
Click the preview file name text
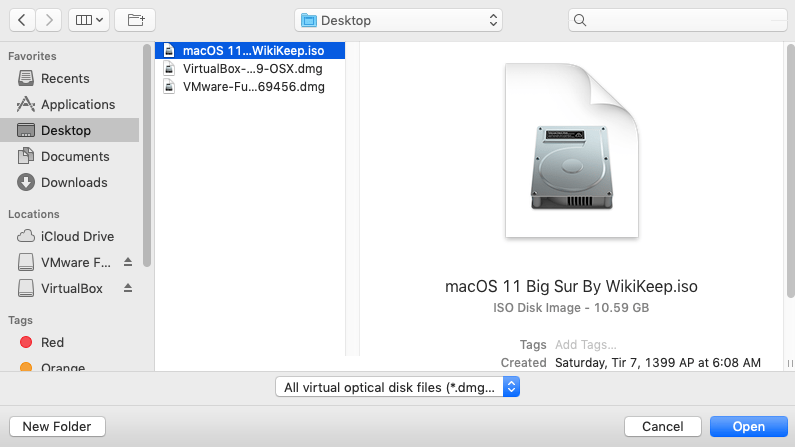(571, 286)
